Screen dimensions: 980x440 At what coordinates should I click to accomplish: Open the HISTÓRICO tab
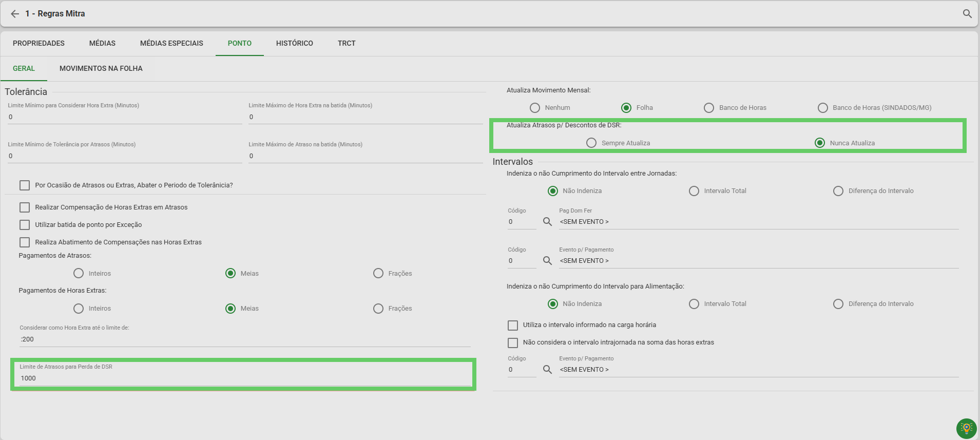(295, 43)
